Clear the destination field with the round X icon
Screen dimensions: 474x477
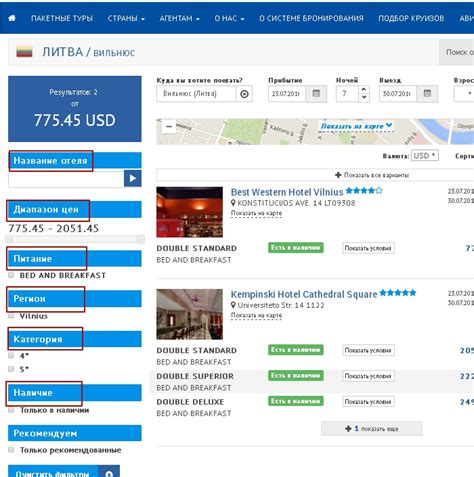[244, 94]
